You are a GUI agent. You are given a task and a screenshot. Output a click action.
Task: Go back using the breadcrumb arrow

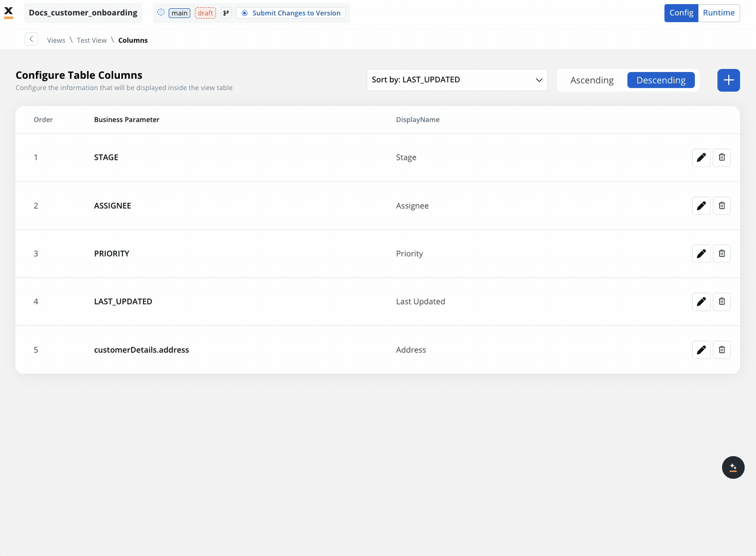pos(31,39)
